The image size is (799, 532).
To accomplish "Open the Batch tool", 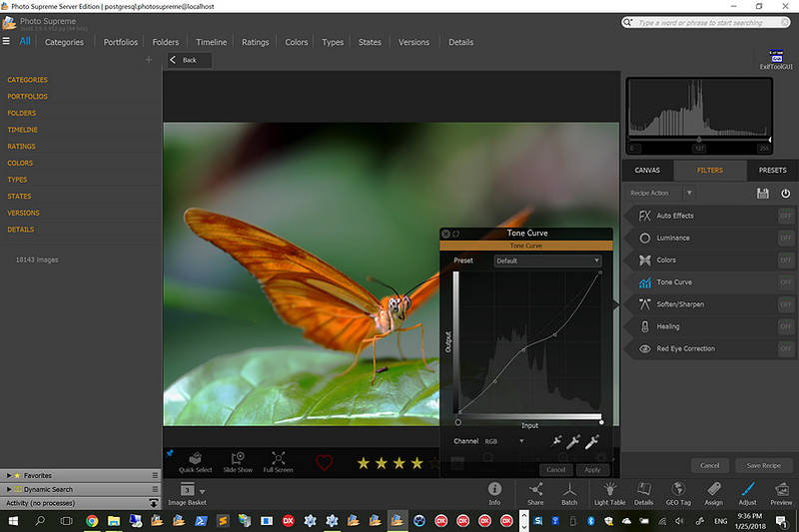I will (x=569, y=491).
